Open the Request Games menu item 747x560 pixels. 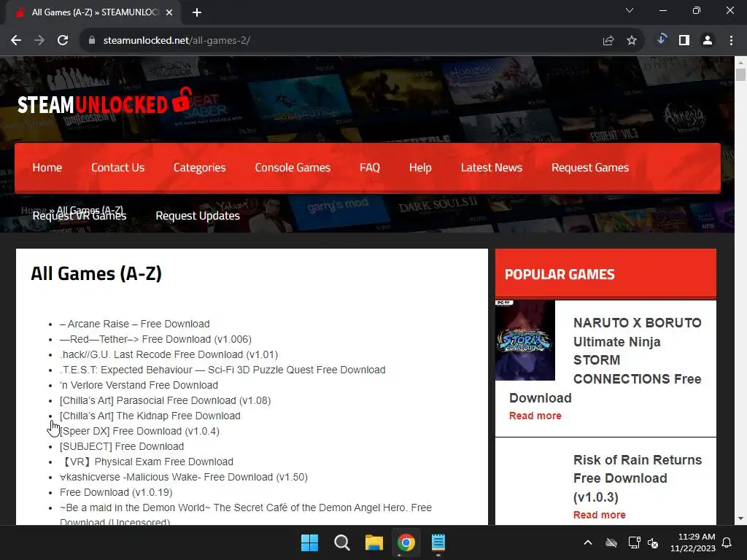(x=590, y=168)
